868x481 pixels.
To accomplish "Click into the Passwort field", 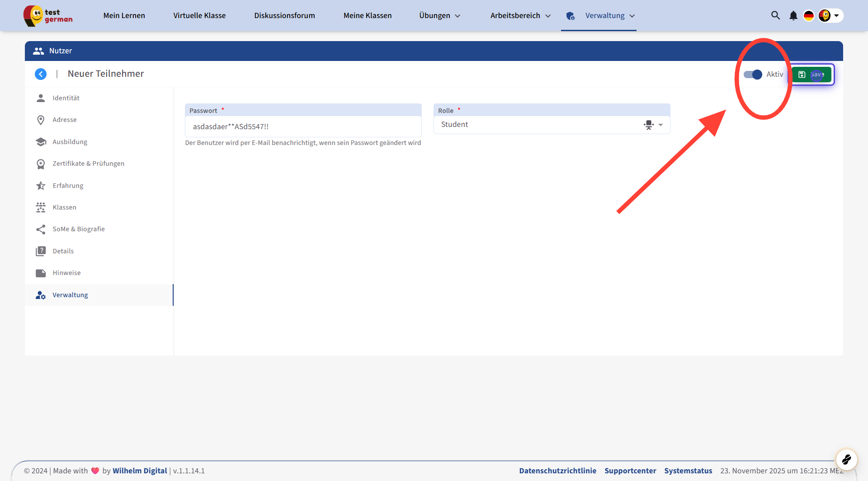I will [x=303, y=127].
